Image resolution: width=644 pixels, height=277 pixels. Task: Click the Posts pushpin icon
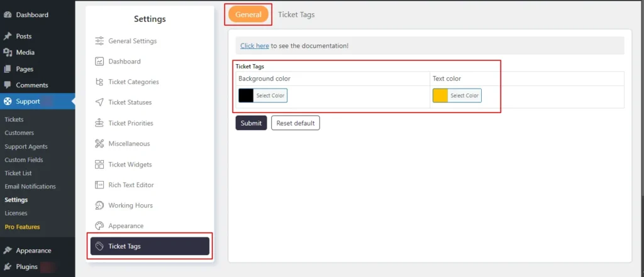point(8,36)
